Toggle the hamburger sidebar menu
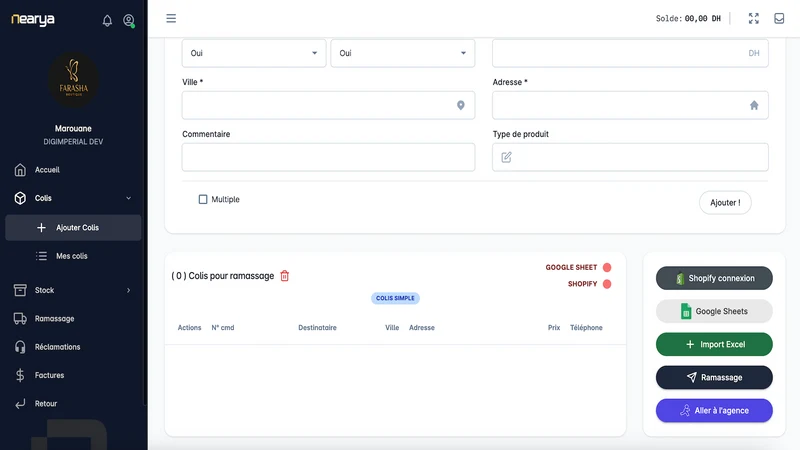 tap(171, 18)
